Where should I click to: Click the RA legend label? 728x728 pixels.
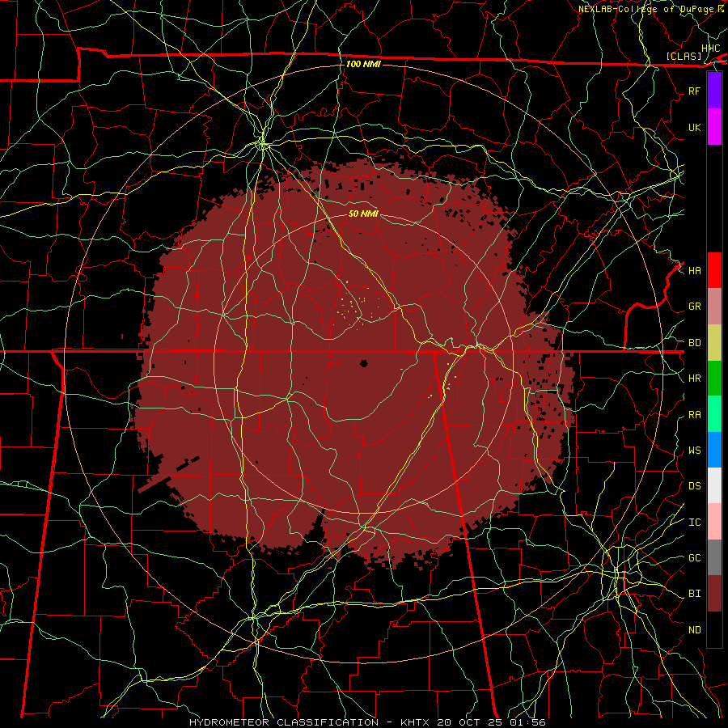point(695,415)
